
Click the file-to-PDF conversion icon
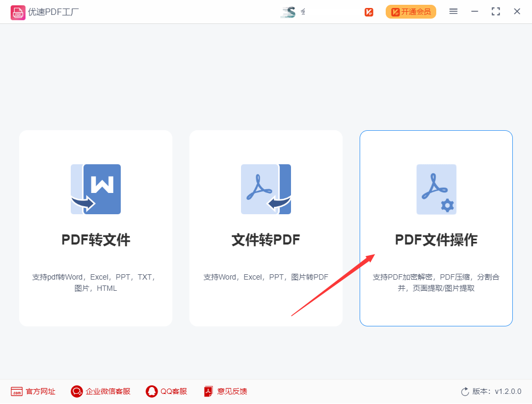pyautogui.click(x=266, y=189)
